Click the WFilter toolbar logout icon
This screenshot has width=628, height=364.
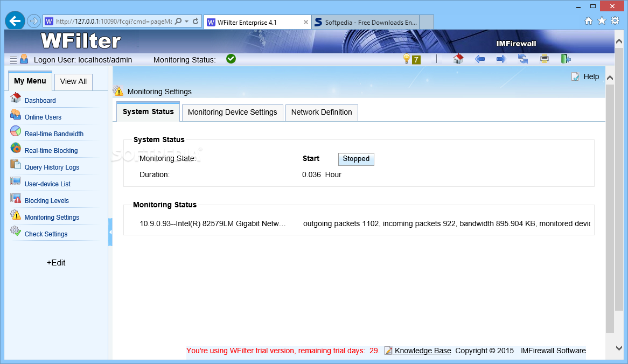point(566,59)
